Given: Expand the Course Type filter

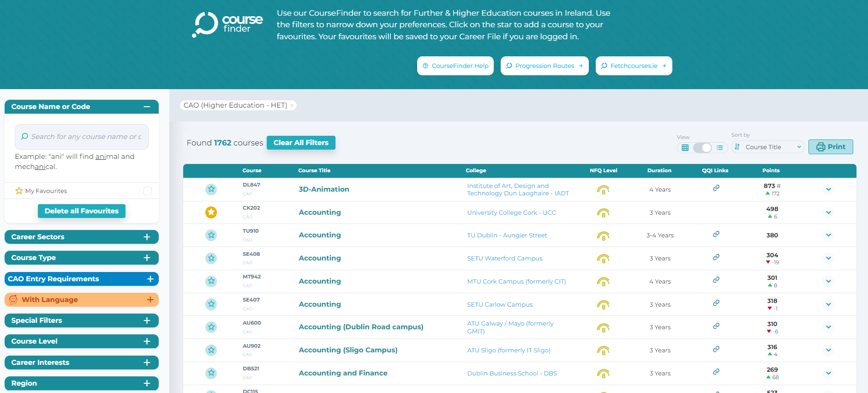Looking at the screenshot, I should [x=82, y=258].
